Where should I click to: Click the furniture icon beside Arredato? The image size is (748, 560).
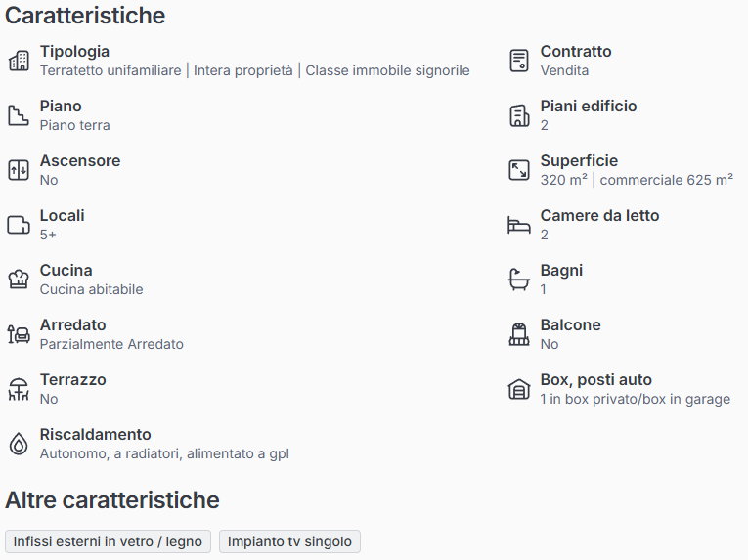coord(19,334)
